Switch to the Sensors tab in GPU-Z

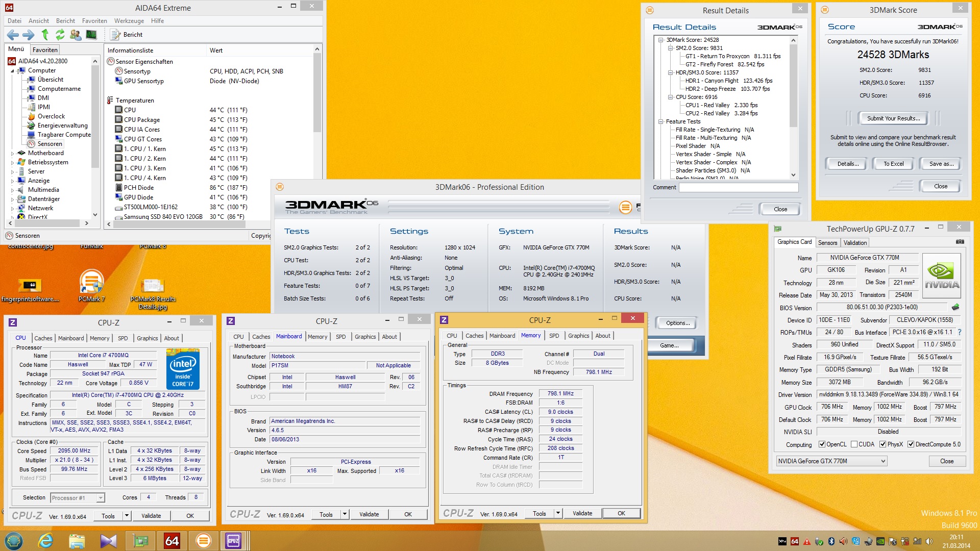click(x=827, y=243)
